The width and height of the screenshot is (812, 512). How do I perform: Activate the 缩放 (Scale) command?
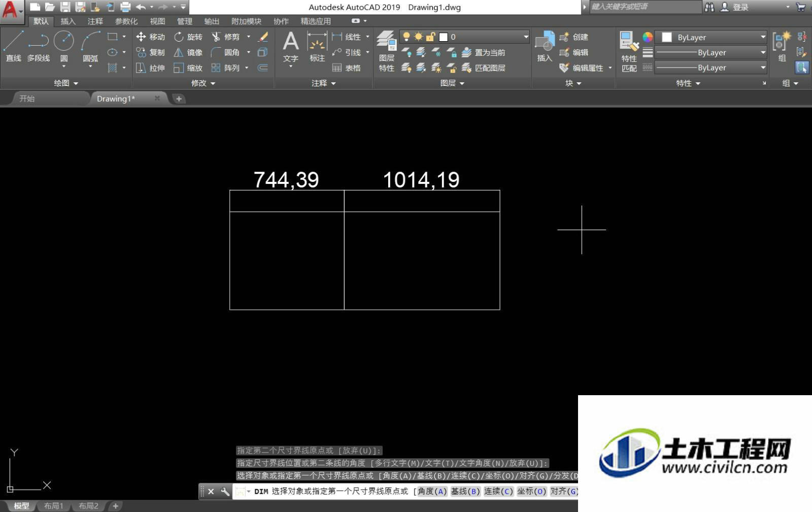click(188, 68)
